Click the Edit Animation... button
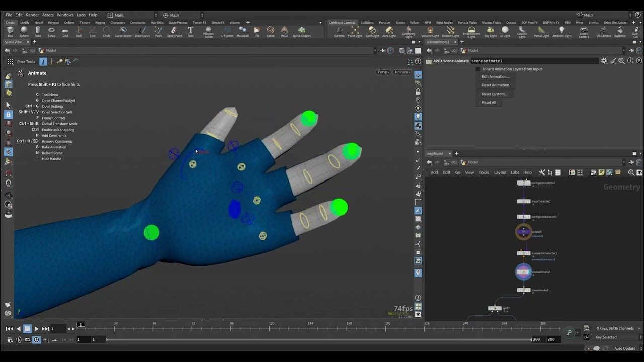The height and width of the screenshot is (362, 644). coord(496,77)
